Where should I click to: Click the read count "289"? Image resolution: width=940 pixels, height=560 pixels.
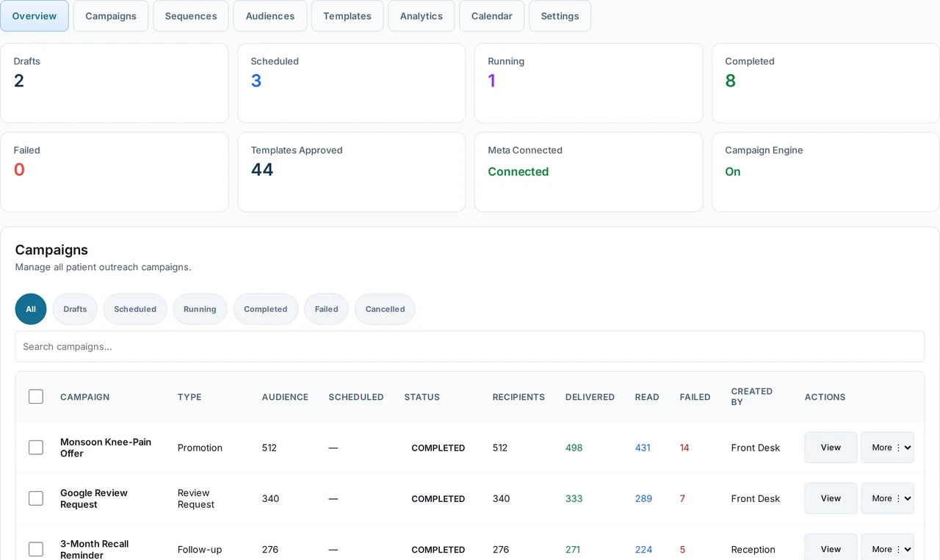(x=643, y=498)
